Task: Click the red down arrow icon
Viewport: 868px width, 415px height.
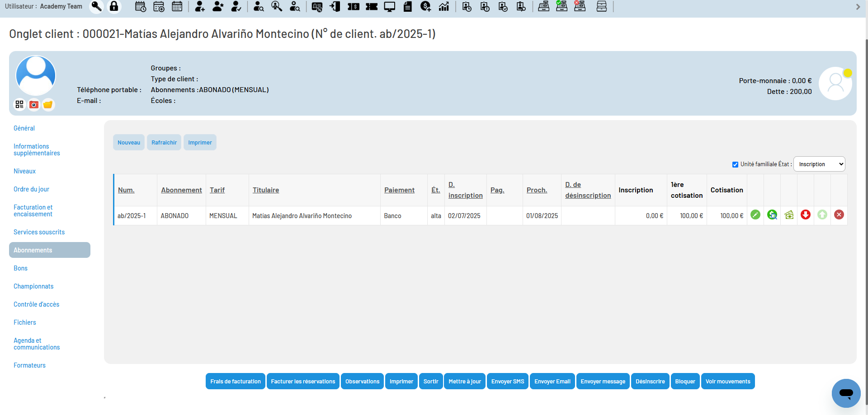Action: point(806,215)
